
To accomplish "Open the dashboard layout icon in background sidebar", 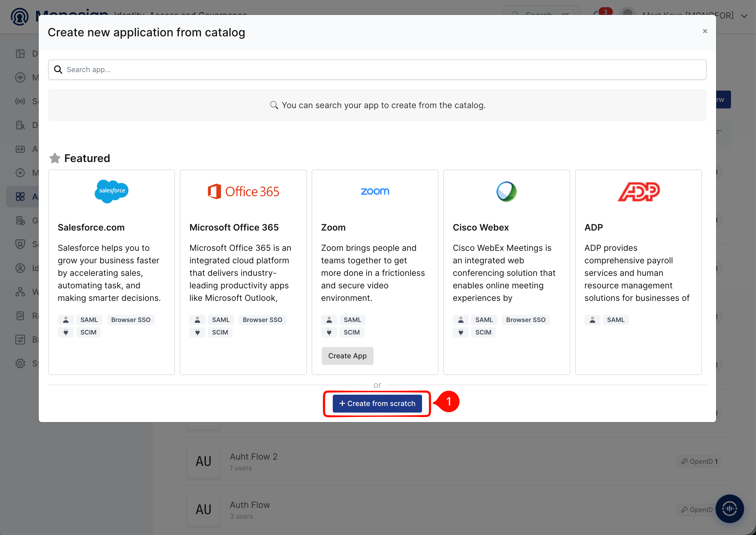I will click(21, 53).
